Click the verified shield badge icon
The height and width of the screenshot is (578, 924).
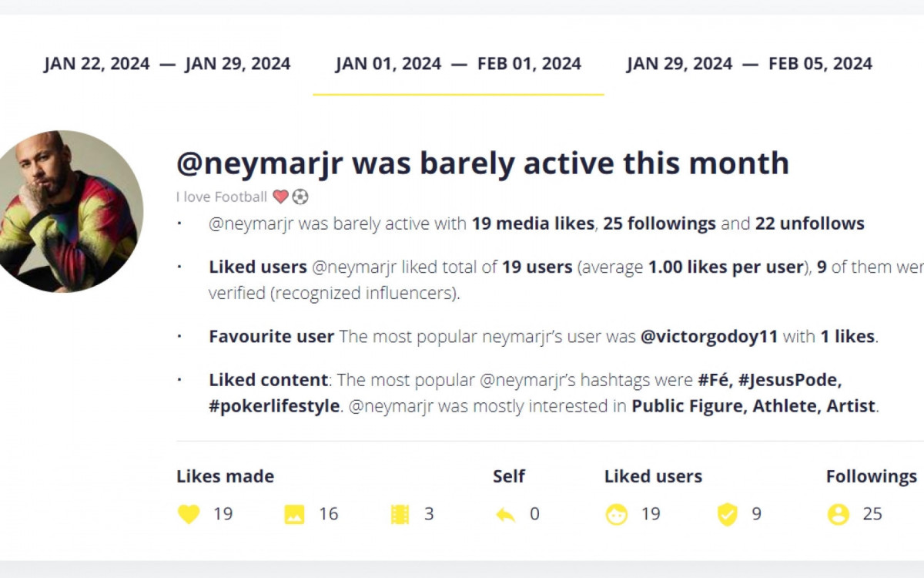coord(727,514)
